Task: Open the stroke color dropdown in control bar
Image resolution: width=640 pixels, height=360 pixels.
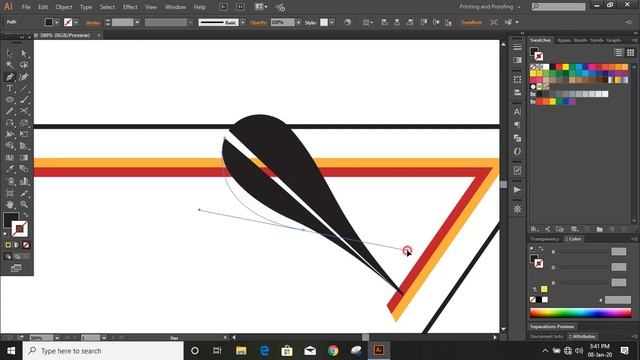Action: (x=76, y=22)
